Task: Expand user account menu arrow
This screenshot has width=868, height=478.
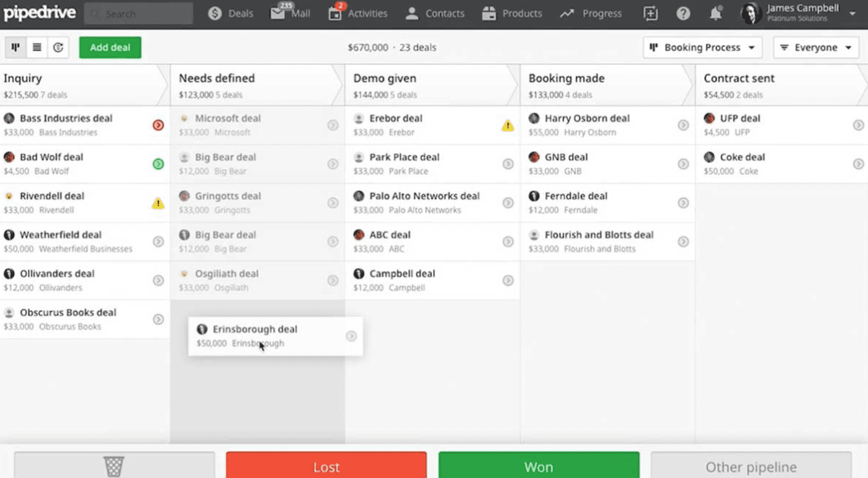Action: pyautogui.click(x=852, y=14)
